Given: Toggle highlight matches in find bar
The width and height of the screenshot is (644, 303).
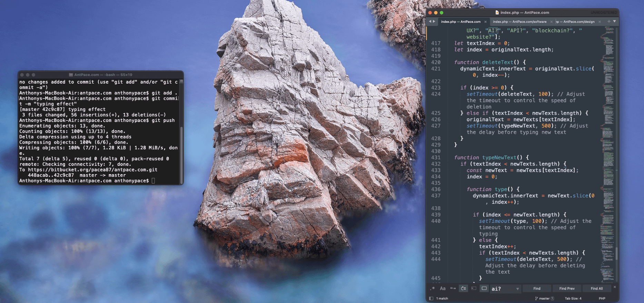Looking at the screenshot, I should click(484, 288).
